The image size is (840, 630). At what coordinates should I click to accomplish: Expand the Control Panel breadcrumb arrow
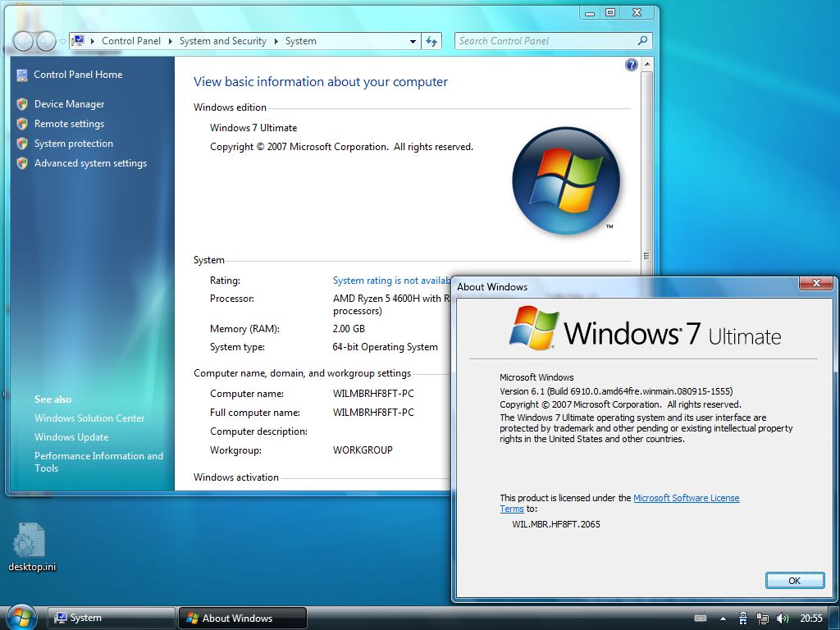(171, 41)
